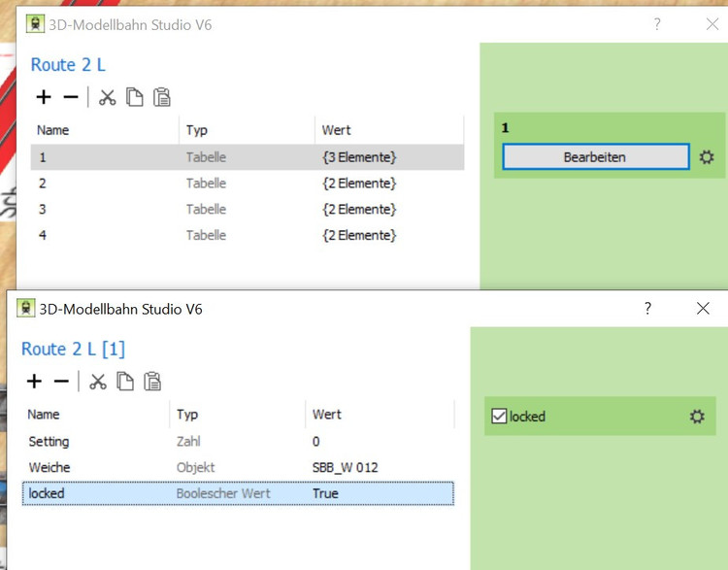Close the upper Route 2 L window
Viewport: 728px width, 570px height.
pyautogui.click(x=712, y=24)
